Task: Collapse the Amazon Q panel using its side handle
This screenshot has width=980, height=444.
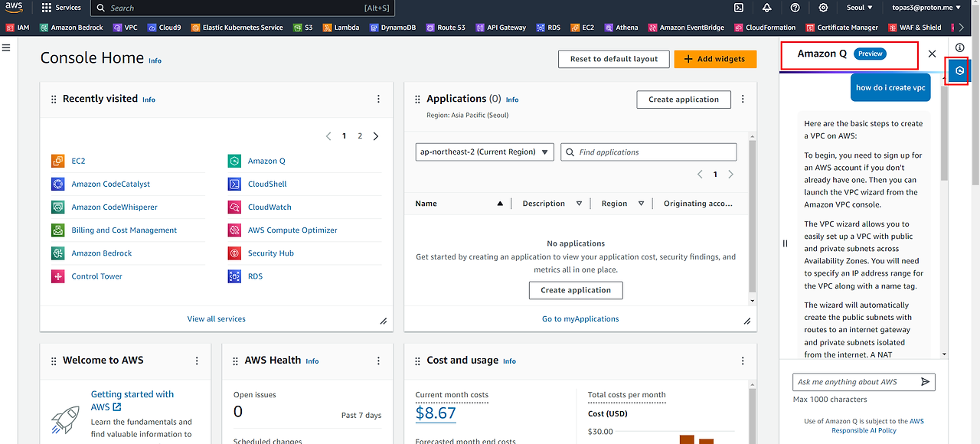Action: click(x=785, y=243)
